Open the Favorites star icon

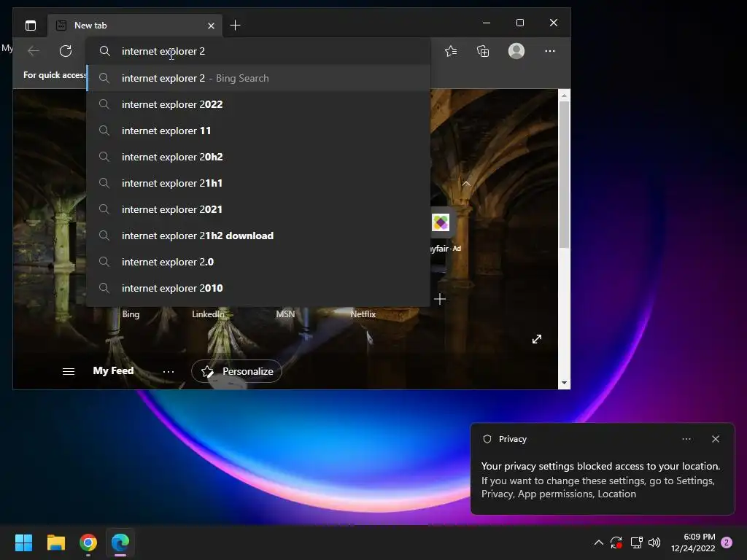451,51
